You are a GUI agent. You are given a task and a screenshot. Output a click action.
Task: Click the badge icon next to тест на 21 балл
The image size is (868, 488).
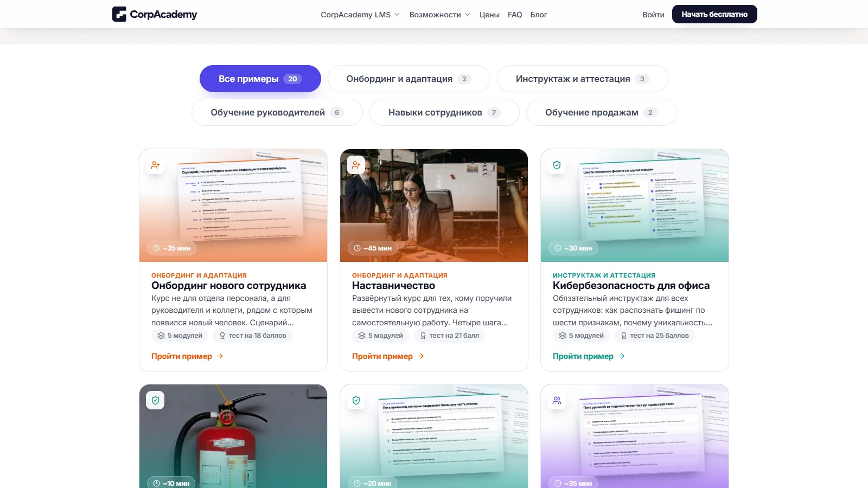tap(423, 336)
